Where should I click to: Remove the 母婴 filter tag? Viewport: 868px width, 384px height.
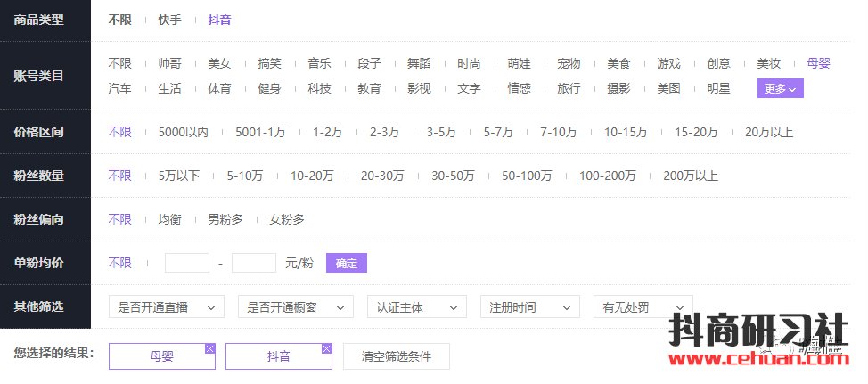210,348
